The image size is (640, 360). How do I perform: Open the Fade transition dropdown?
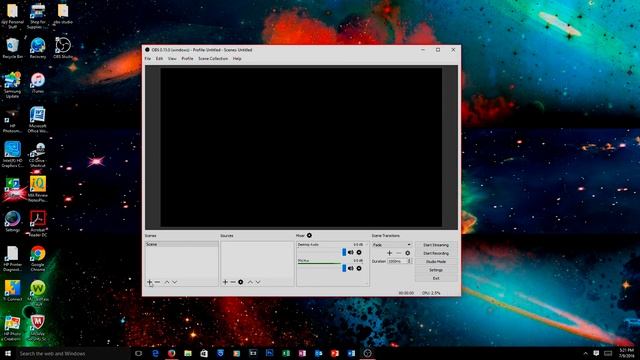point(391,245)
